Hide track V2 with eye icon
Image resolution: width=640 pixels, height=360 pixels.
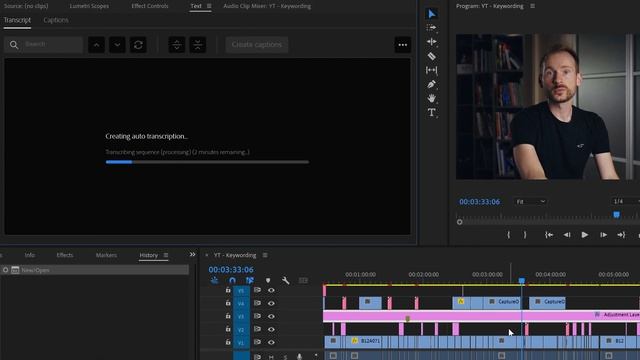pos(271,329)
